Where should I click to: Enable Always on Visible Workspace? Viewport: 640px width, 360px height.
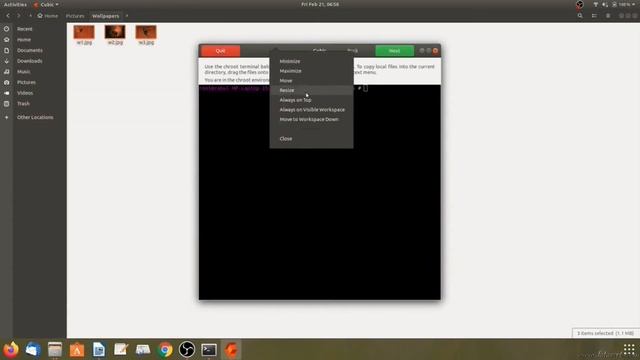point(311,110)
